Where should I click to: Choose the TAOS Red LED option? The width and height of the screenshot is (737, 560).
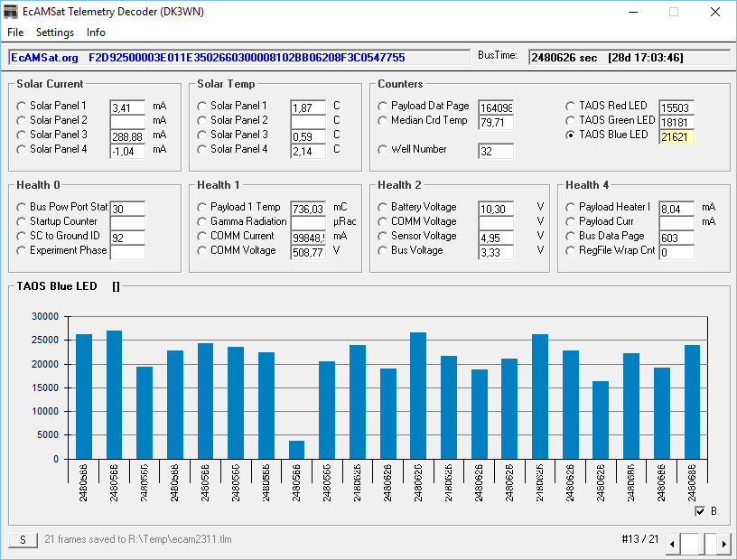571,107
